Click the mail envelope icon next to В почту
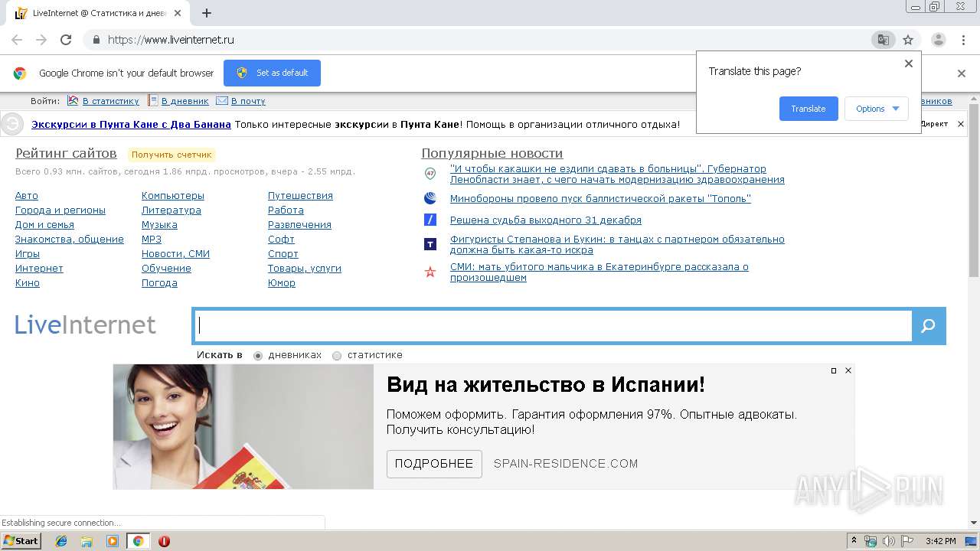Screen dimensions: 980x551 [222, 100]
